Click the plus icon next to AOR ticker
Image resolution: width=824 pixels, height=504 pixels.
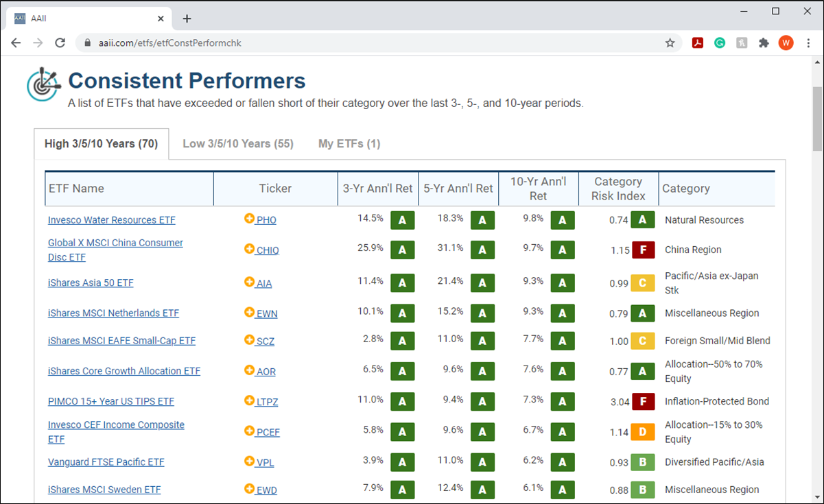[x=249, y=370]
